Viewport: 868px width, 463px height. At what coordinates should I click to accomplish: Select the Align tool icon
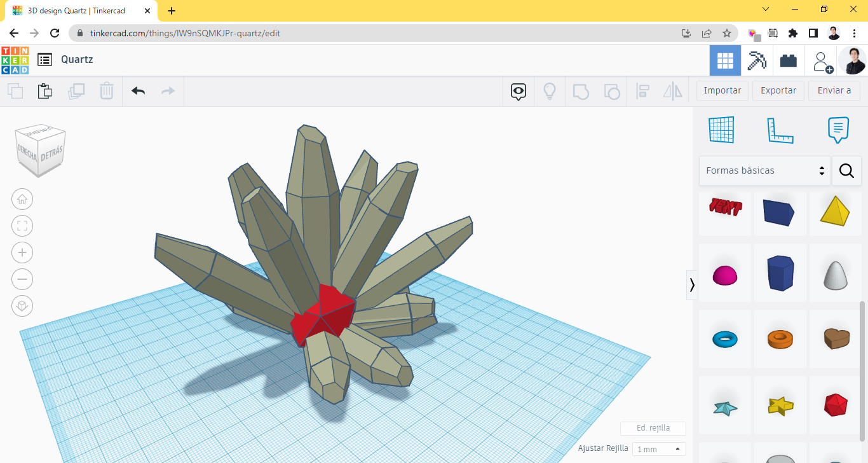point(642,91)
